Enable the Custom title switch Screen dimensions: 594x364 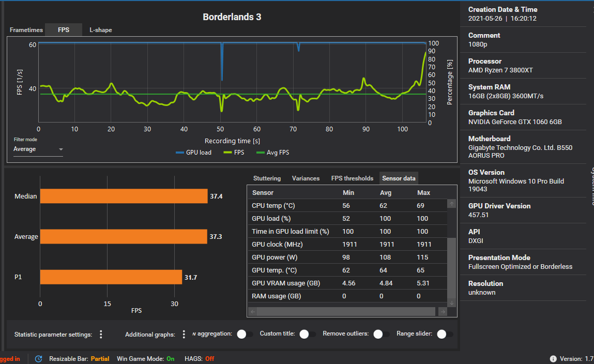pos(307,334)
